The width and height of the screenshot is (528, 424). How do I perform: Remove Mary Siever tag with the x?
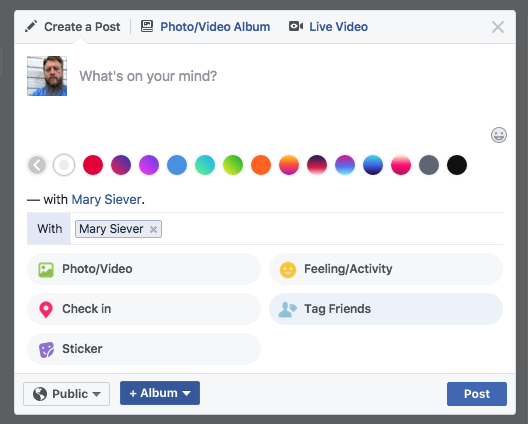(153, 229)
